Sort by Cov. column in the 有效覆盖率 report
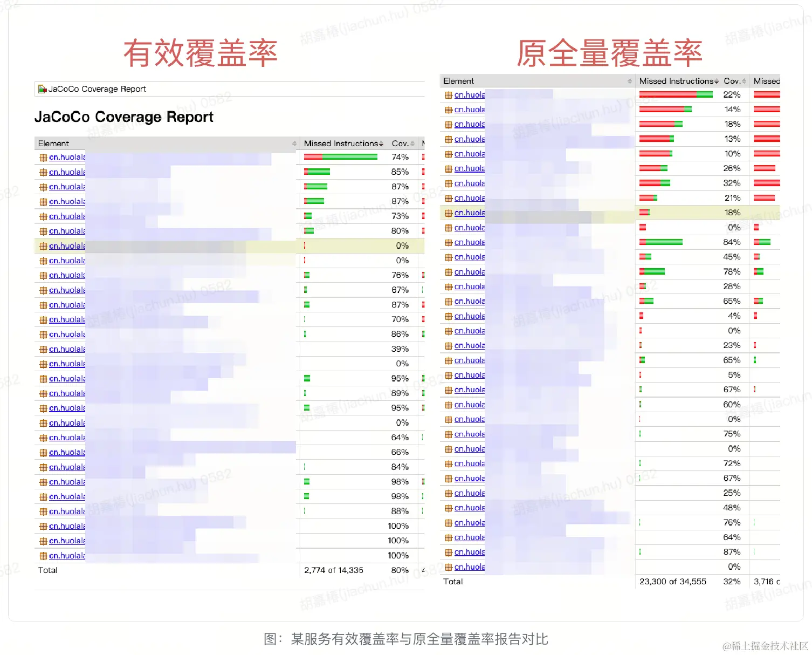The width and height of the screenshot is (812, 655). coord(402,144)
